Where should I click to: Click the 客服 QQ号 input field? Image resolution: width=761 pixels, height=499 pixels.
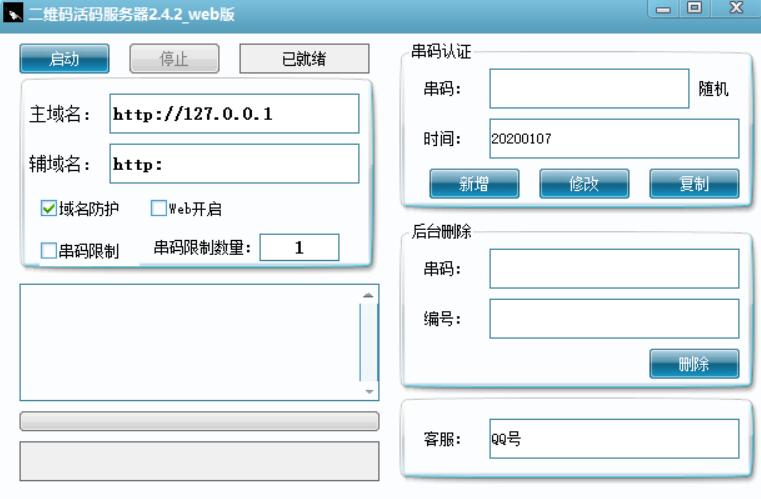coord(614,439)
